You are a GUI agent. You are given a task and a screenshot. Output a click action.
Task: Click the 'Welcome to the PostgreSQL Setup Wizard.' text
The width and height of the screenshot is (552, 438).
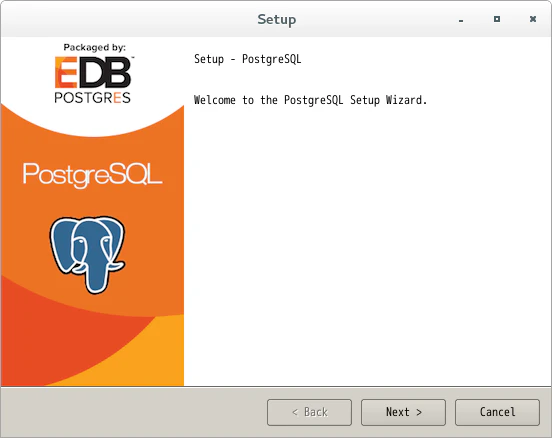310,100
